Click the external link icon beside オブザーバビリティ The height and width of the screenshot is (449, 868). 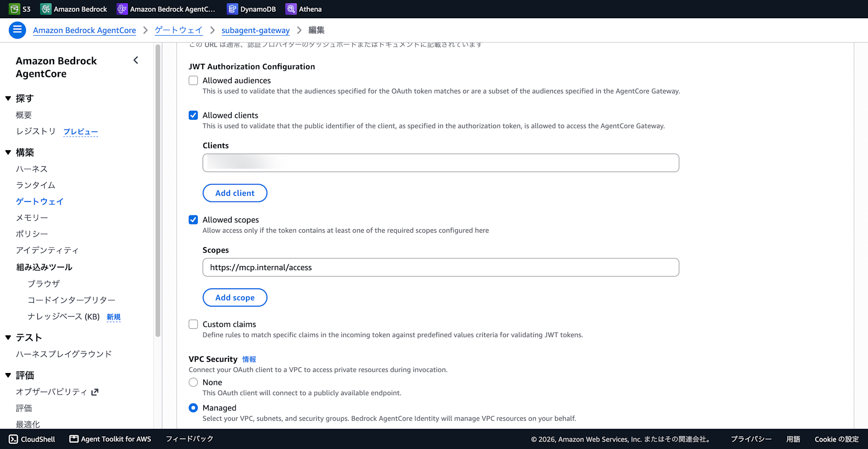[x=95, y=392]
